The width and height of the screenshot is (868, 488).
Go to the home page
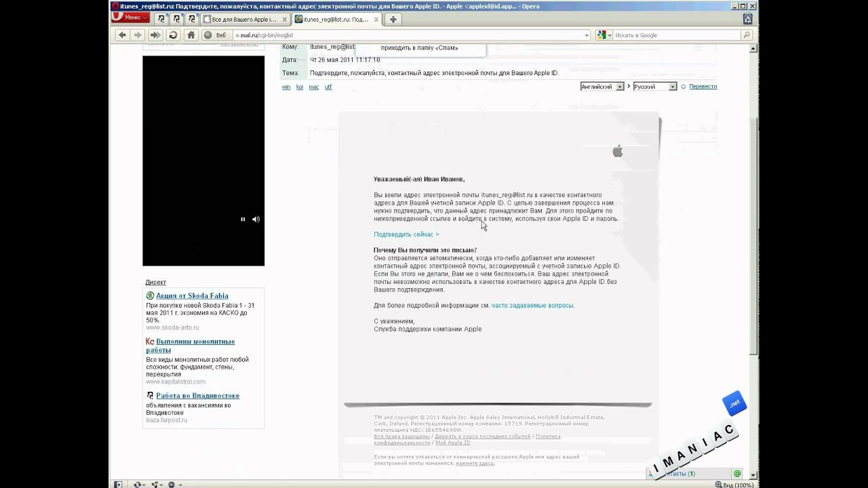point(191,35)
